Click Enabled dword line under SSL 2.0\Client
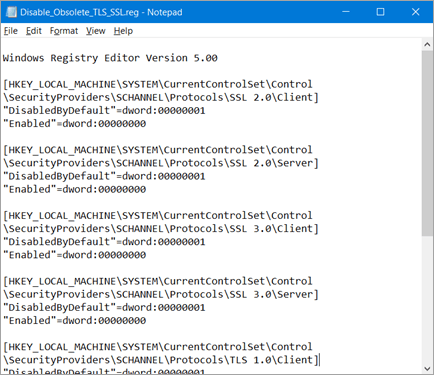The height and width of the screenshot is (375, 434). (x=75, y=124)
